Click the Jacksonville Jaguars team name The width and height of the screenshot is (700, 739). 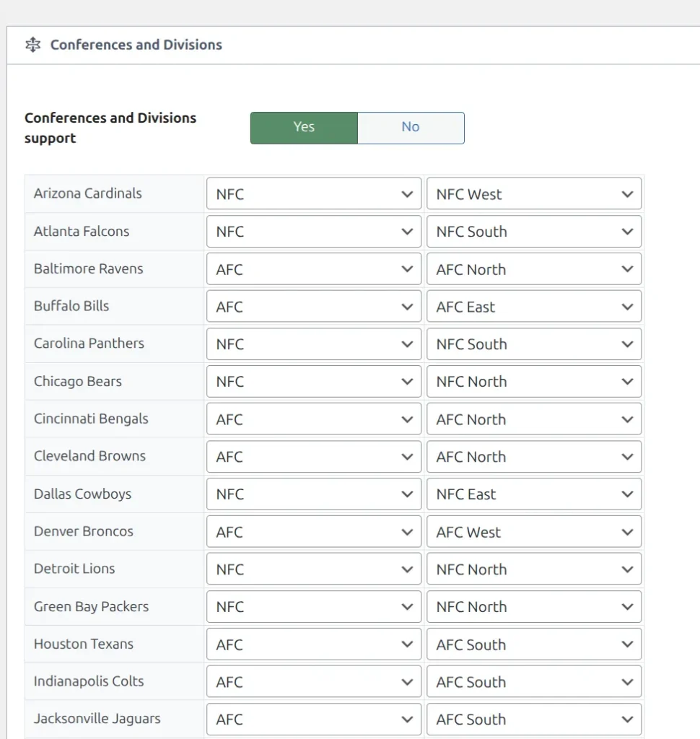coord(97,719)
